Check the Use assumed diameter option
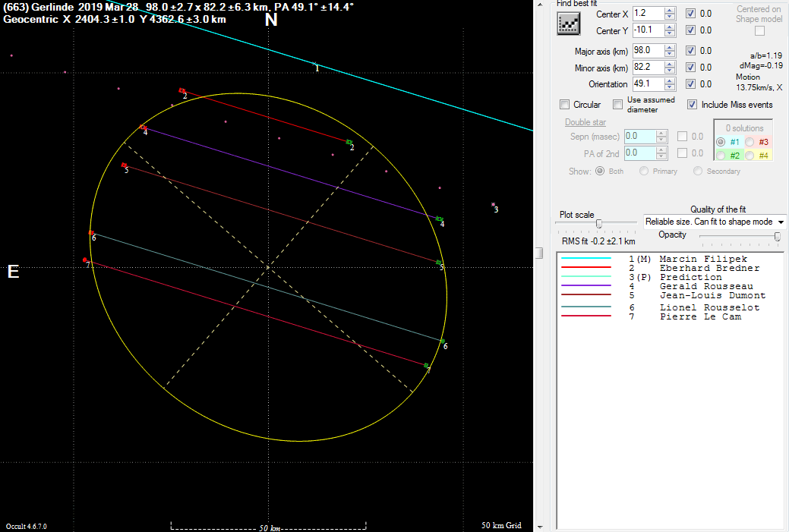789x532 pixels. [x=618, y=105]
